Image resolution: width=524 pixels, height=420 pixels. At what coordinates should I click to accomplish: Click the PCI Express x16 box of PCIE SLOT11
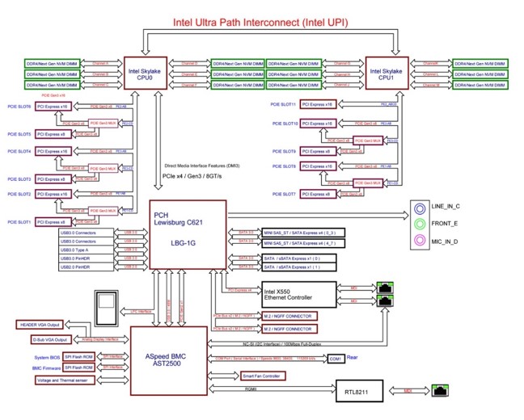coord(318,104)
